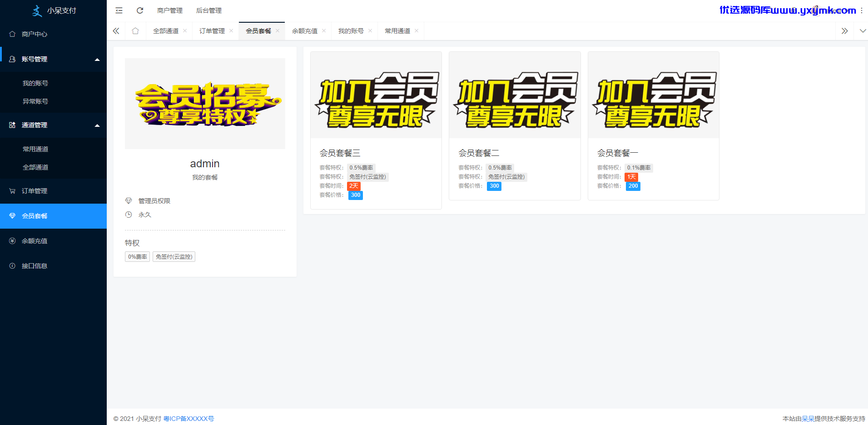Click the 免签付(云监控) tag under 特权

tap(174, 257)
